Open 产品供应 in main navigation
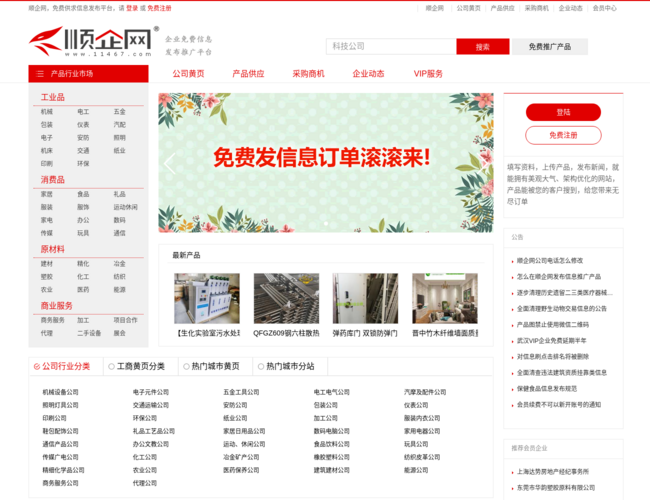Image resolution: width=650 pixels, height=500 pixels. [248, 74]
